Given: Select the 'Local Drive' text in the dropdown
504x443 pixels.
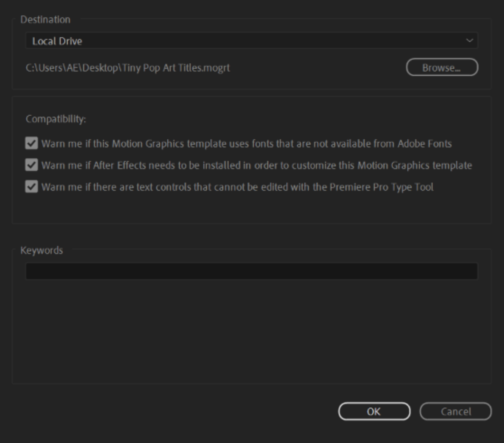Looking at the screenshot, I should click(x=57, y=42).
